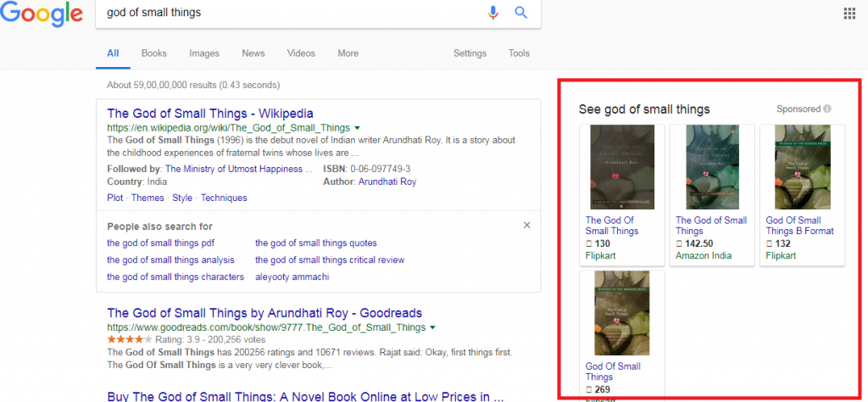The width and height of the screenshot is (868, 402).
Task: Select the All search tab
Action: click(x=113, y=53)
